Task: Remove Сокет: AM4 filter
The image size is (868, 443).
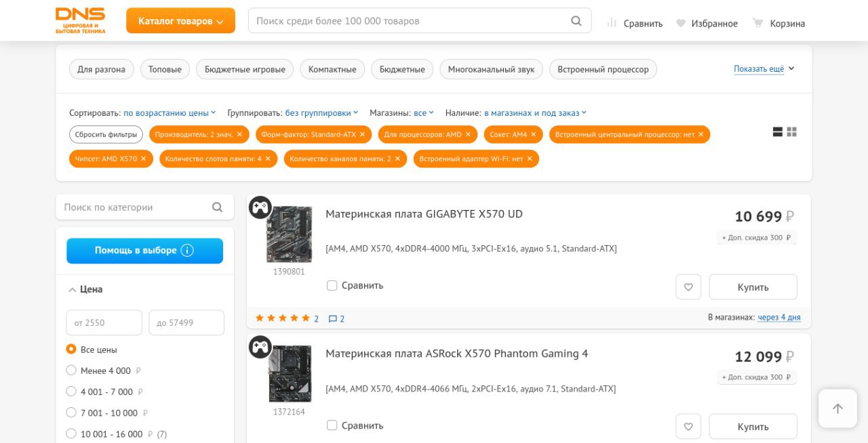Action: [x=533, y=134]
